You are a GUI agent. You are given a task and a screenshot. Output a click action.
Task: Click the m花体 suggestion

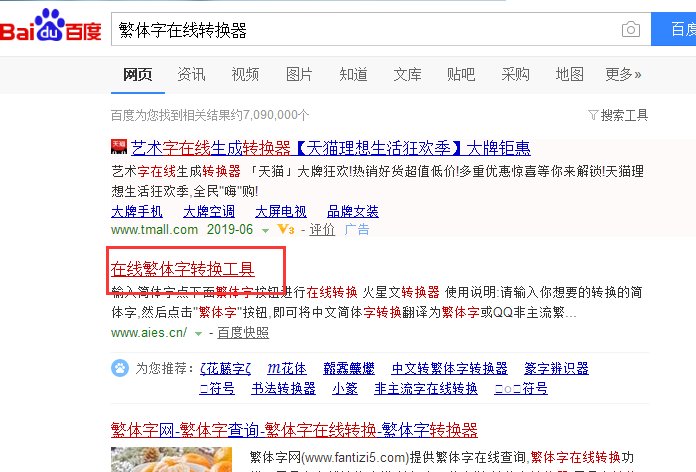pyautogui.click(x=287, y=368)
